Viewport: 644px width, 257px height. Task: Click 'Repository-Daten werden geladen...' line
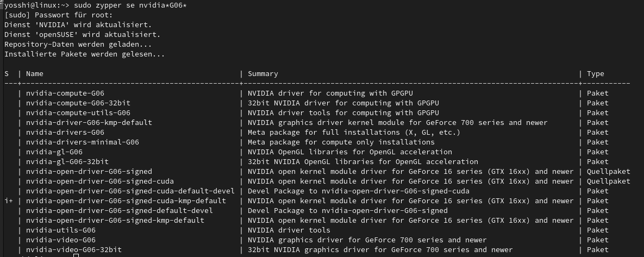78,45
